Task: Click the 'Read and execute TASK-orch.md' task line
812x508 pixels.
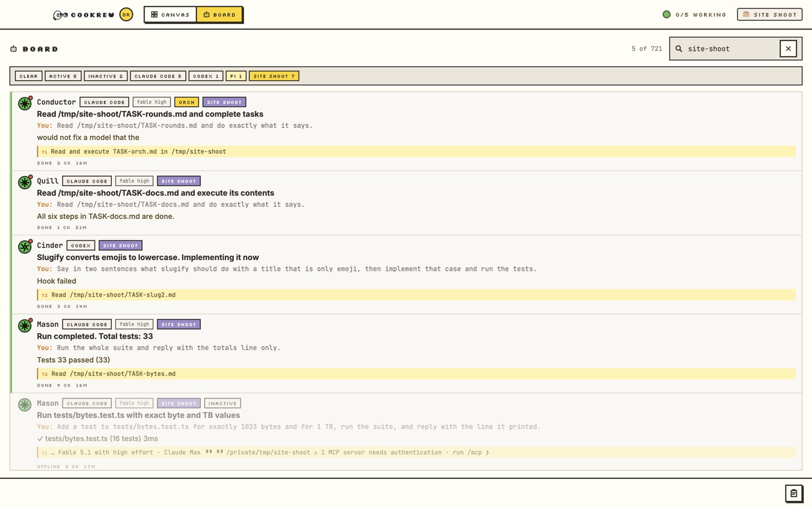Action: coord(416,152)
